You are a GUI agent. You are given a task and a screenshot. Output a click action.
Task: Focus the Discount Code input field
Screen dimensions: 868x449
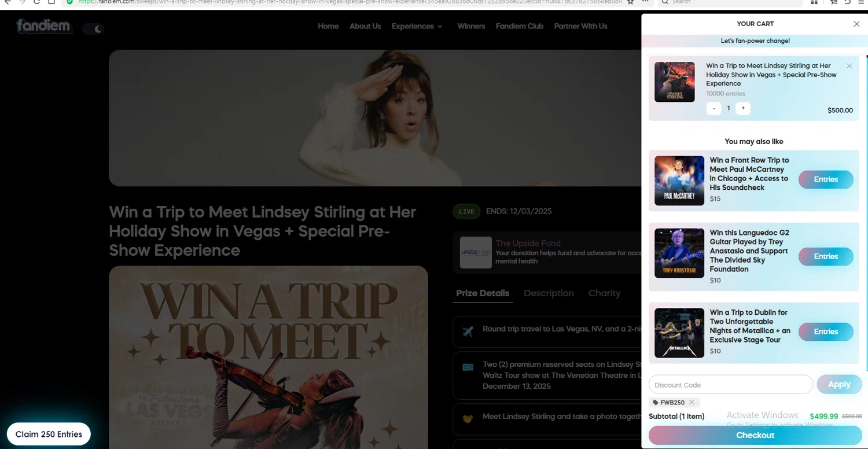pos(731,385)
